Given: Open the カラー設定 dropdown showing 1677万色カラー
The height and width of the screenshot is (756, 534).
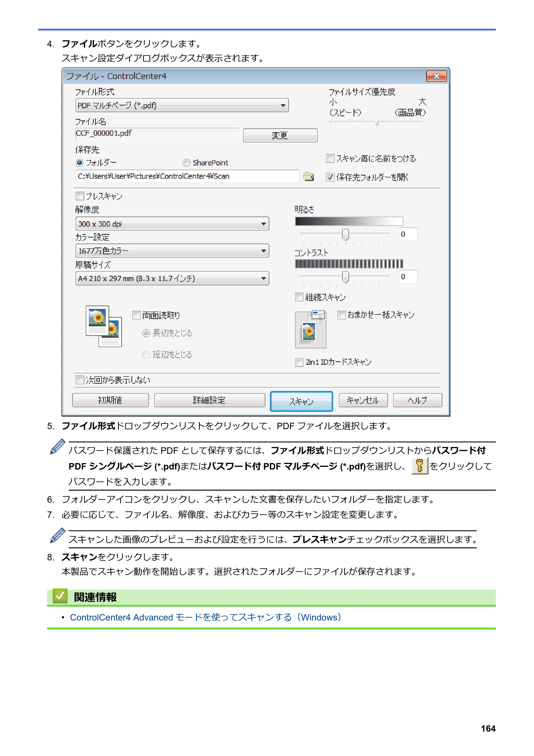Looking at the screenshot, I should pos(172,251).
